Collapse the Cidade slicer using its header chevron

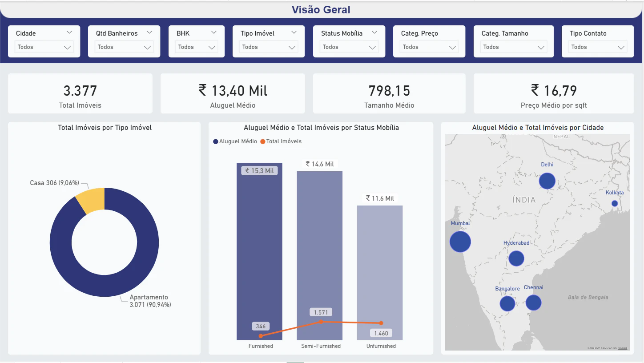click(x=69, y=32)
